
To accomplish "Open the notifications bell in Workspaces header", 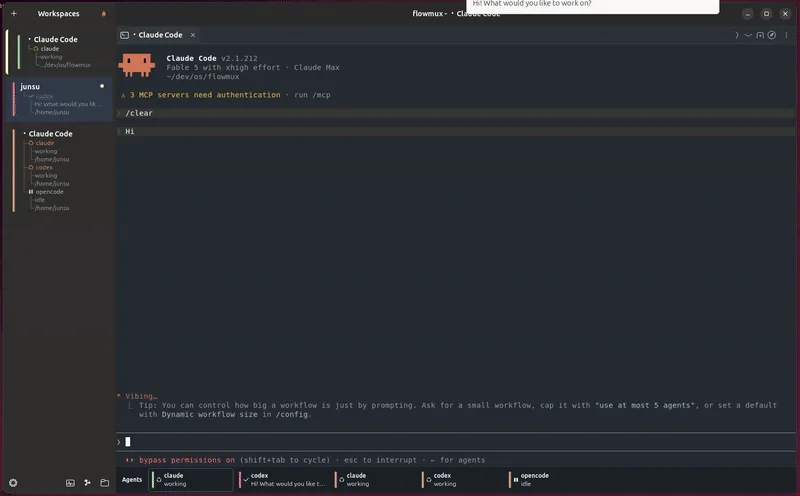I will (x=104, y=14).
